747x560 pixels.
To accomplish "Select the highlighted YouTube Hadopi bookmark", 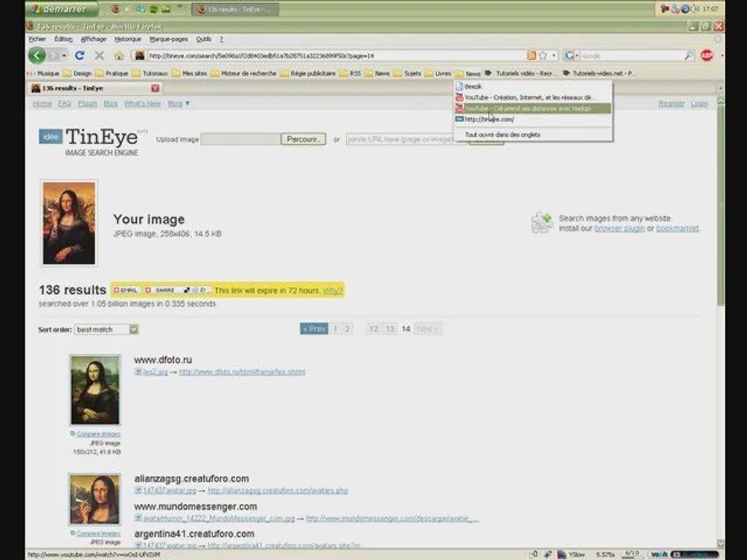I will [x=532, y=109].
